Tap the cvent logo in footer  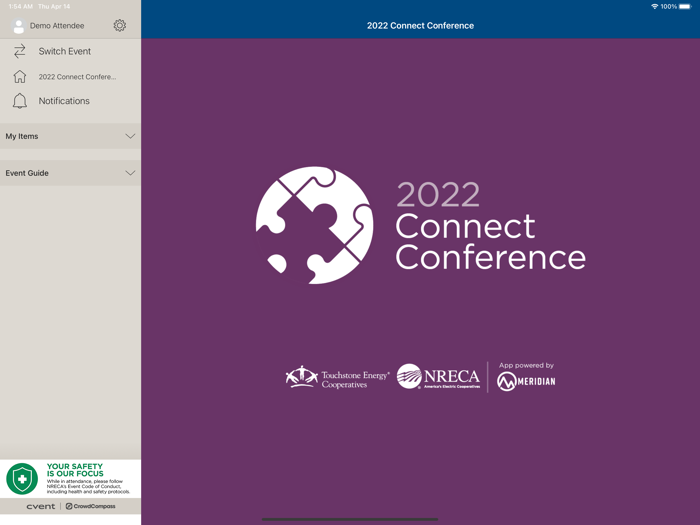(x=41, y=506)
